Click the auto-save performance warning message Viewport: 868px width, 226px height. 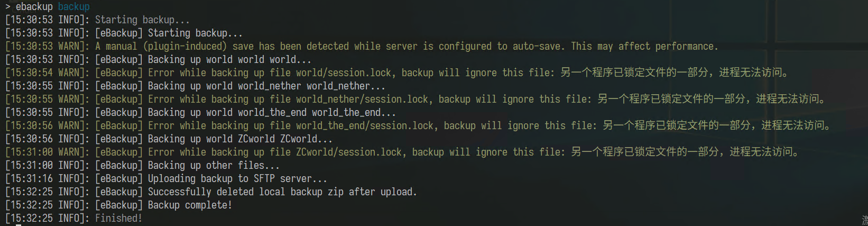click(407, 46)
